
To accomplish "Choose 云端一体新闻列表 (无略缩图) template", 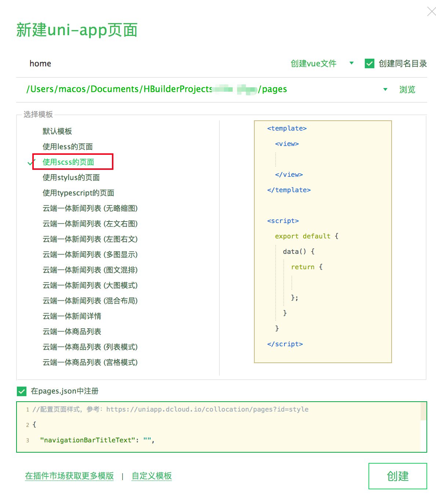I will coord(90,208).
